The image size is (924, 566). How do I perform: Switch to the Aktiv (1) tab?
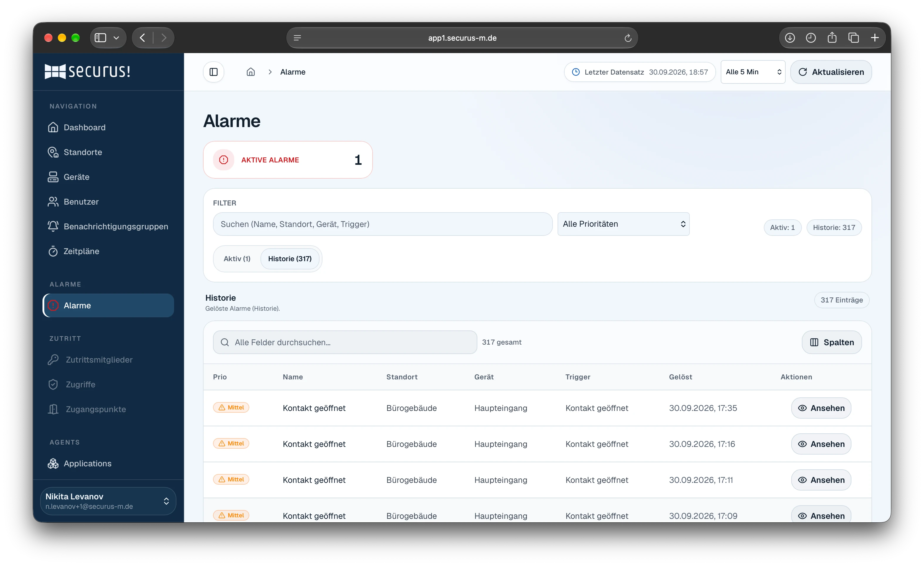(x=237, y=259)
